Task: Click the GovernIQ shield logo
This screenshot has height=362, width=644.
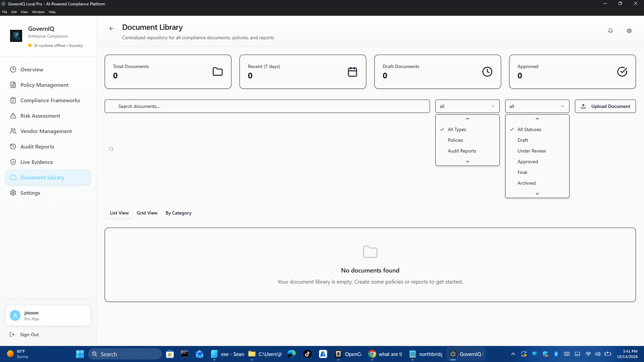Action: tap(16, 36)
